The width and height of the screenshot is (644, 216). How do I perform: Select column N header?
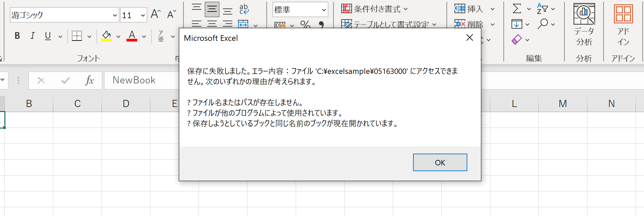[611, 104]
